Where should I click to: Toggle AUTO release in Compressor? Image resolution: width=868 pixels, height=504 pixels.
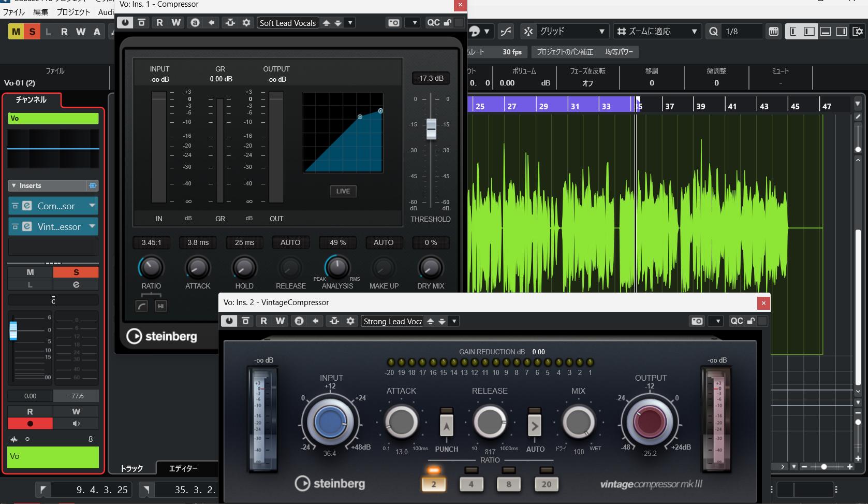click(290, 242)
